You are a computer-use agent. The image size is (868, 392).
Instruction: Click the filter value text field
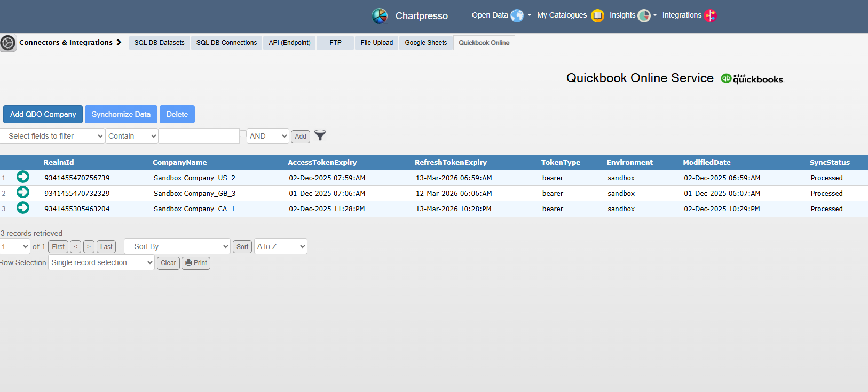coord(199,137)
